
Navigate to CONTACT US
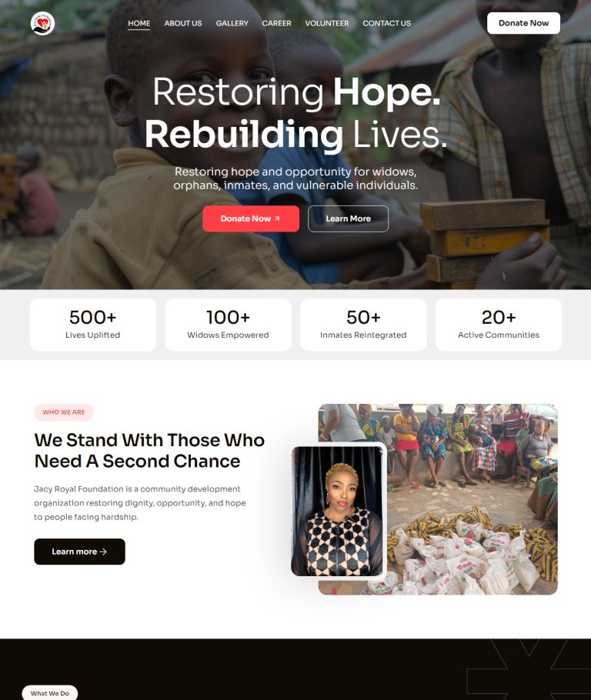(387, 23)
